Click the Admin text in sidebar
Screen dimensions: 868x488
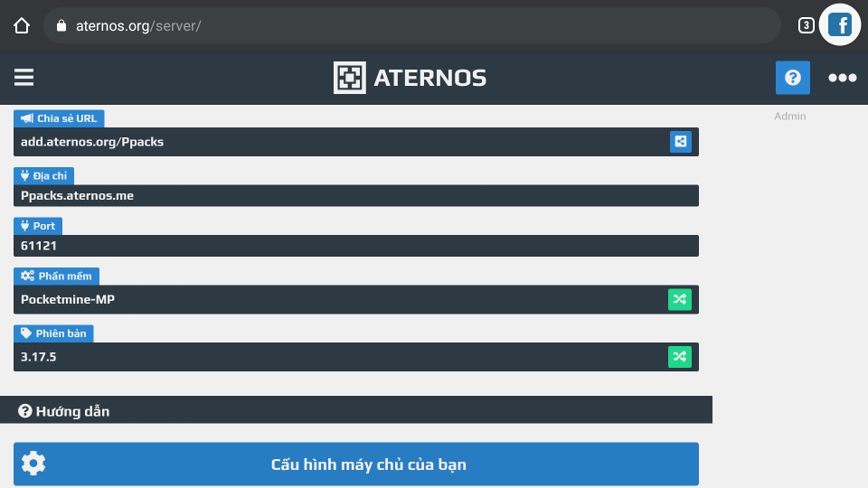[x=789, y=117]
